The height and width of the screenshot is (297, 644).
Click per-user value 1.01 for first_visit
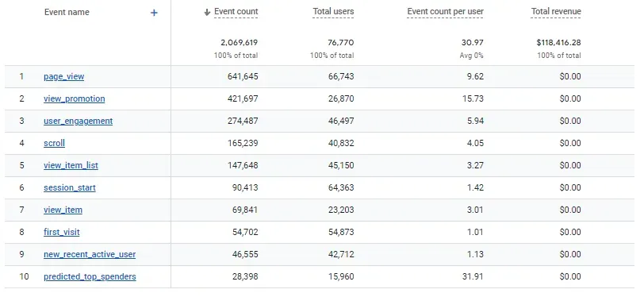coord(475,232)
